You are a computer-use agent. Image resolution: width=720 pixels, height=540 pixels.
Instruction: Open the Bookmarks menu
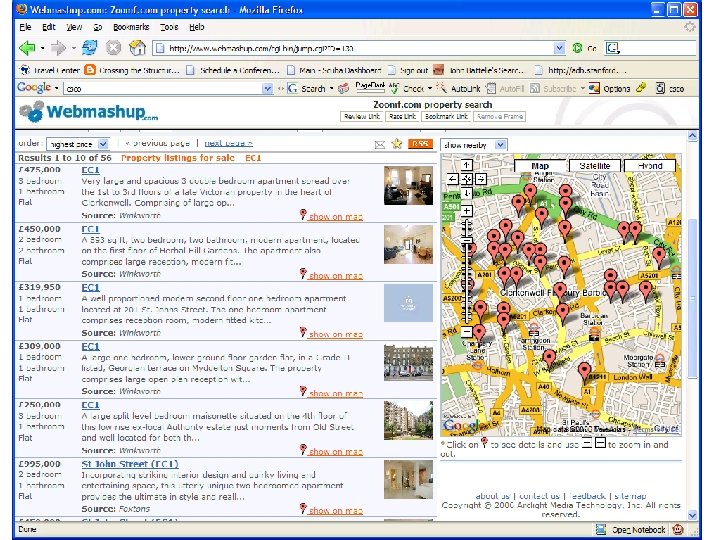(131, 27)
